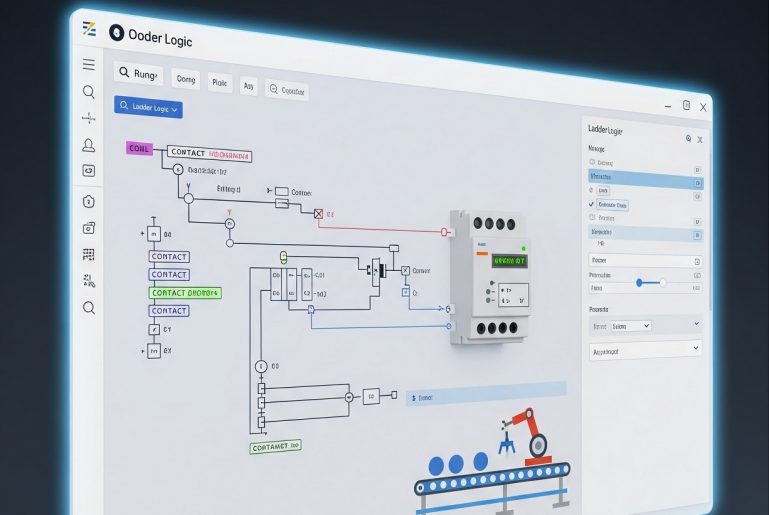Viewport: 769px width, 515px height.
Task: Select the green CONTAMET label at the bottom
Action: coord(276,446)
